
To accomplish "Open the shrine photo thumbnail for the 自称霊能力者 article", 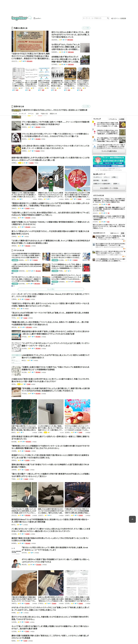I will point(85,60).
